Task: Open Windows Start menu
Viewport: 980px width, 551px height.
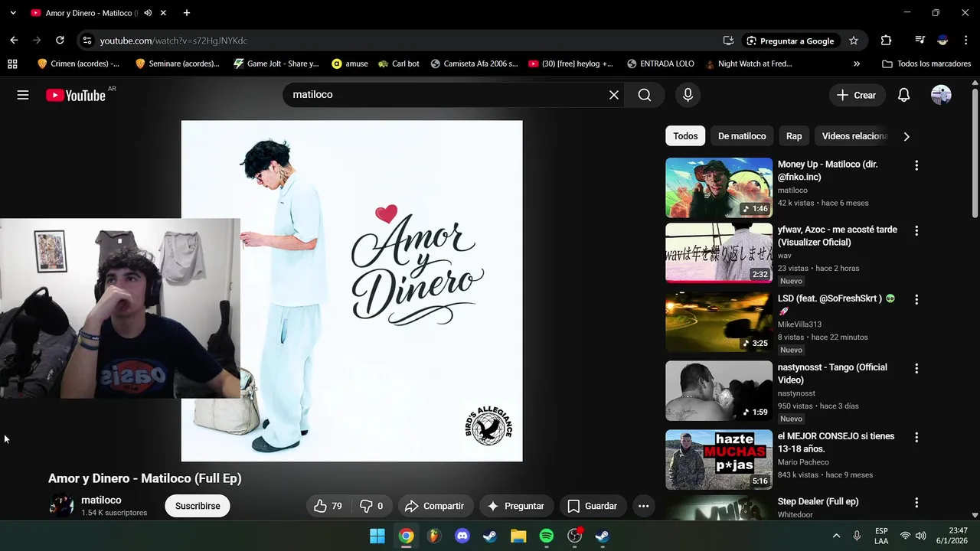Action: point(377,536)
